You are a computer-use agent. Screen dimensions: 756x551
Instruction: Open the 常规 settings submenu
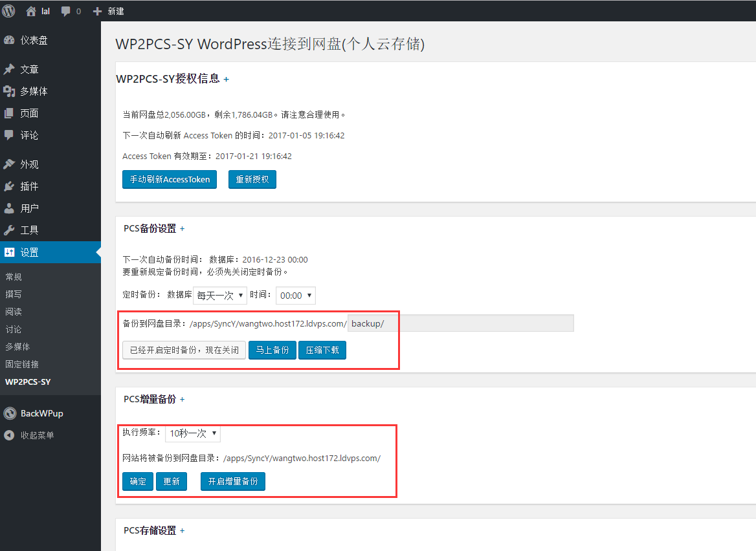(14, 277)
